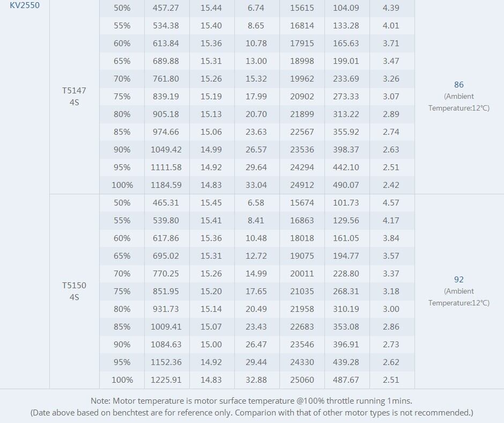504x423 pixels.
Task: Select current value 33.04
Action: 256,185
